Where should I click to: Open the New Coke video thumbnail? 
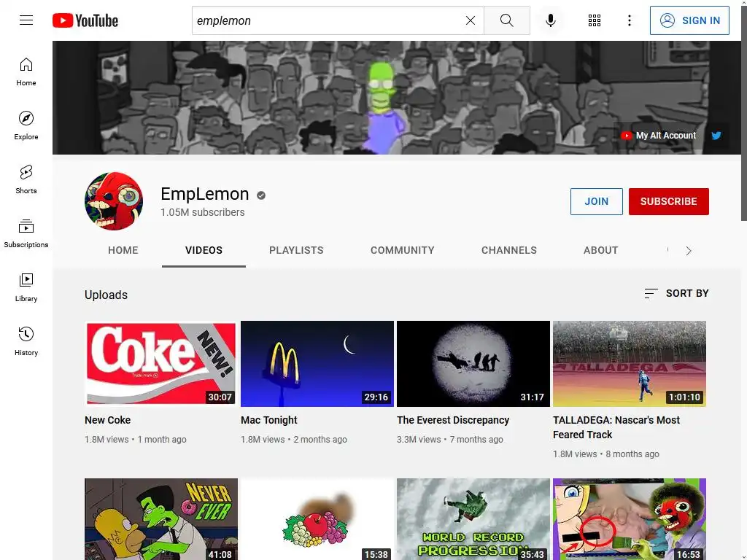[161, 364]
